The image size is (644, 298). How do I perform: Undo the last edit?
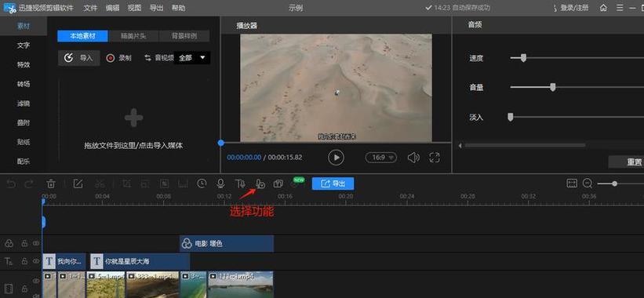point(11,184)
